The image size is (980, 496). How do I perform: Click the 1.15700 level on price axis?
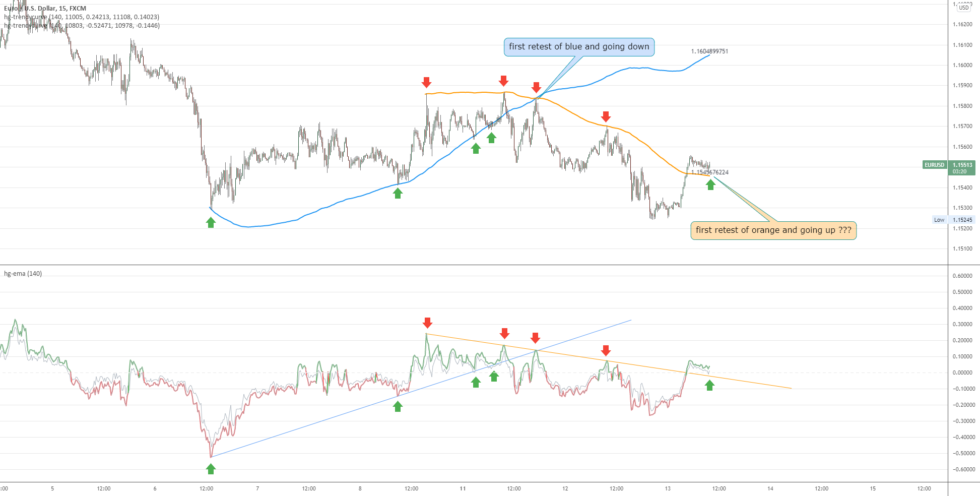tap(962, 126)
